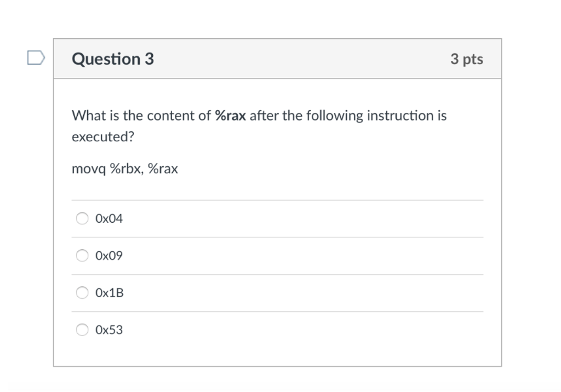Click the word 'after' in the prompt
The width and height of the screenshot is (561, 392).
pyautogui.click(x=262, y=116)
